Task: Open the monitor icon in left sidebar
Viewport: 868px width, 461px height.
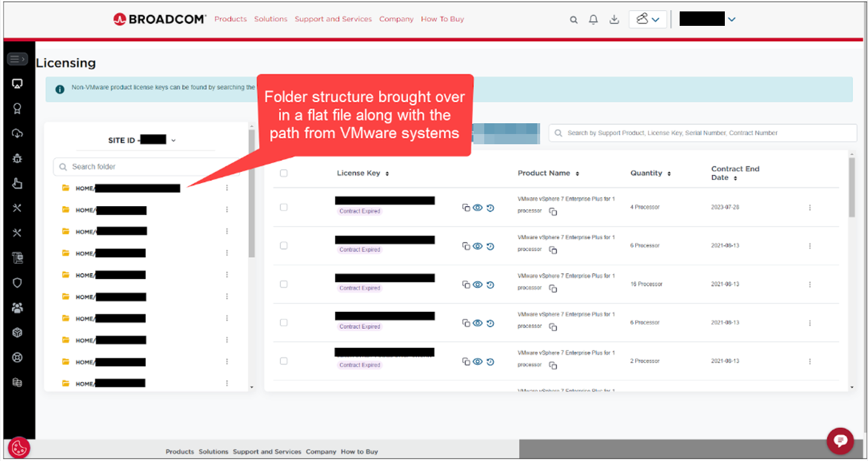Action: [17, 84]
